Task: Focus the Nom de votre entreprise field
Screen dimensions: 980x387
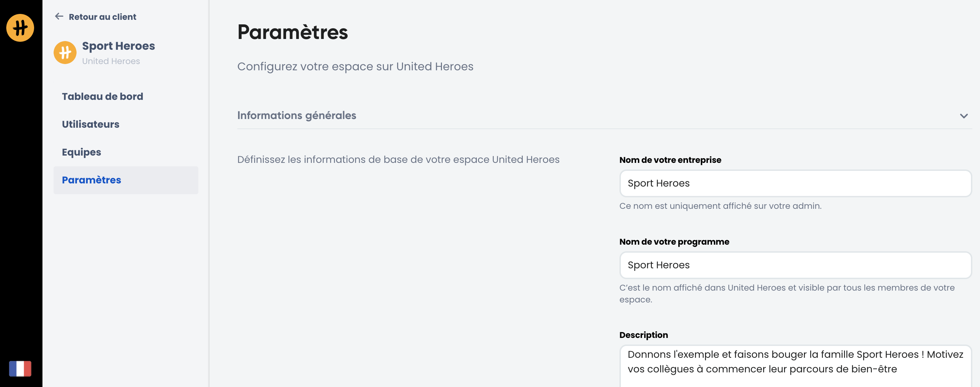Action: 795,183
